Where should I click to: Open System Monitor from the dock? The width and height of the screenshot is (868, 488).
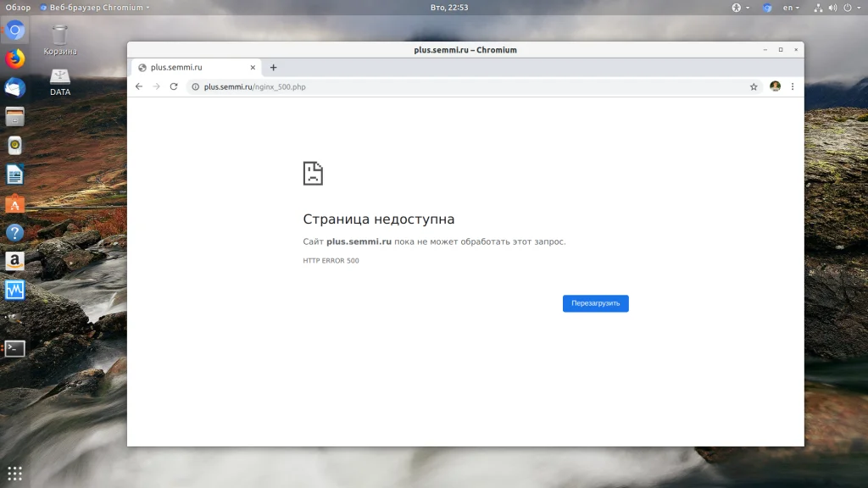click(15, 290)
